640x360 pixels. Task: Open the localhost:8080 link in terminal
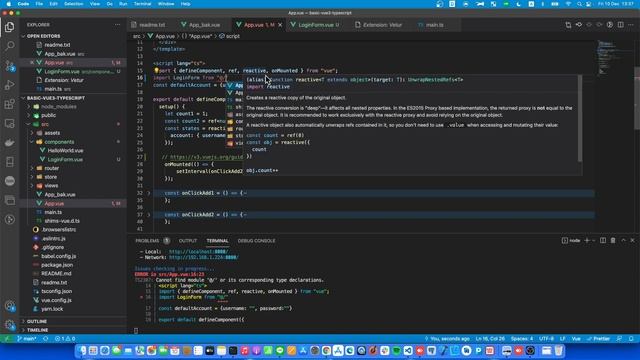point(198,252)
